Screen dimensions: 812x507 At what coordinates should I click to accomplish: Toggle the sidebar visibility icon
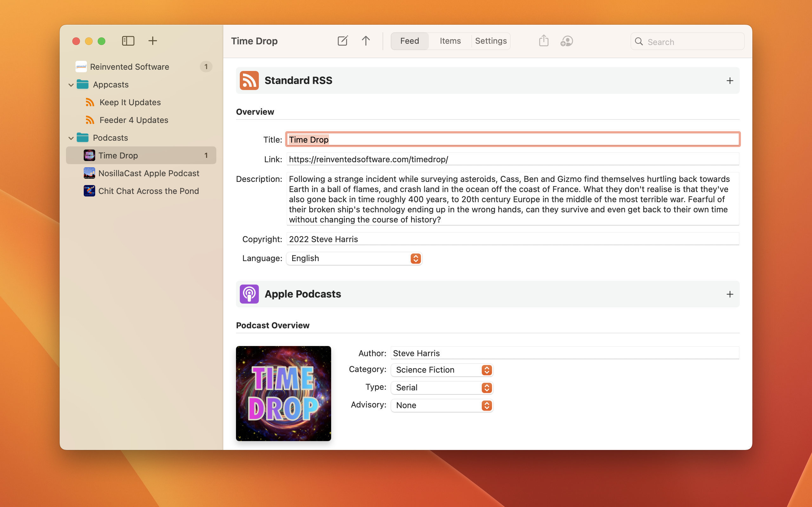[128, 41]
